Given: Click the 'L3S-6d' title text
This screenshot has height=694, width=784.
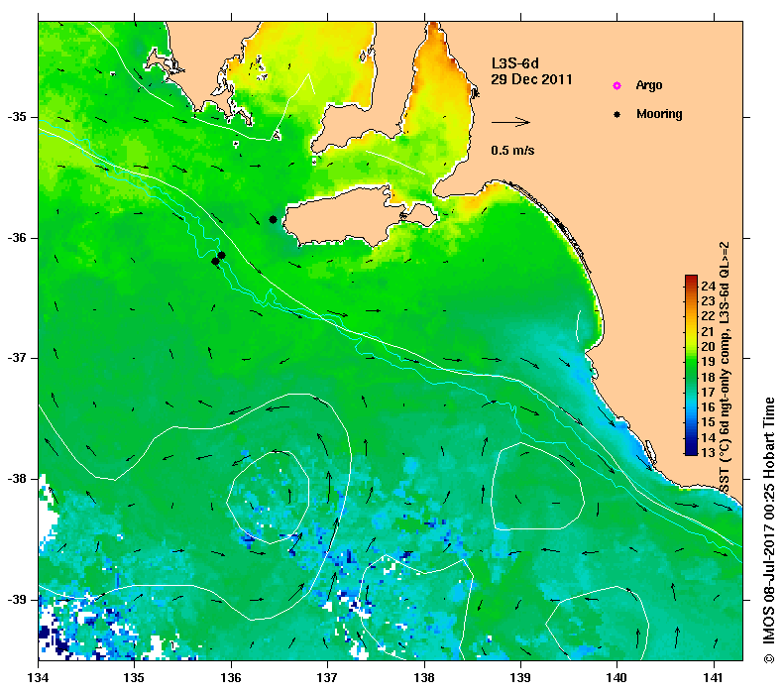Looking at the screenshot, I should (515, 63).
